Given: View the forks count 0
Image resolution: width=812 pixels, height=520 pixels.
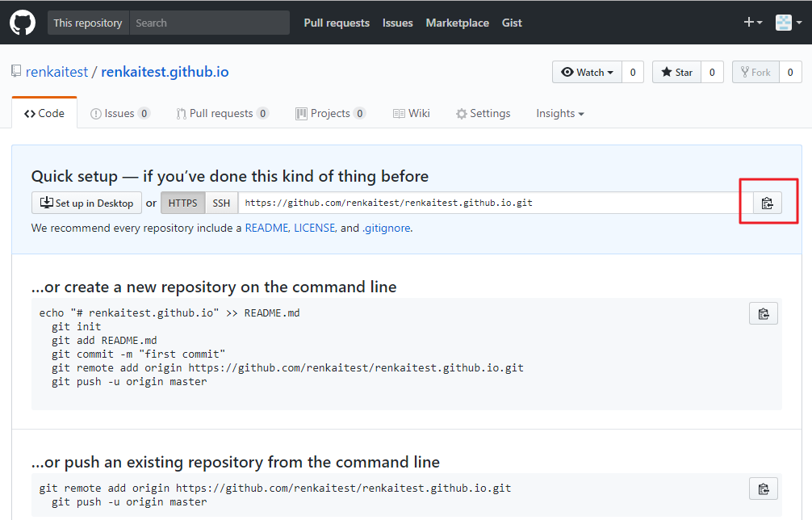Looking at the screenshot, I should 790,72.
